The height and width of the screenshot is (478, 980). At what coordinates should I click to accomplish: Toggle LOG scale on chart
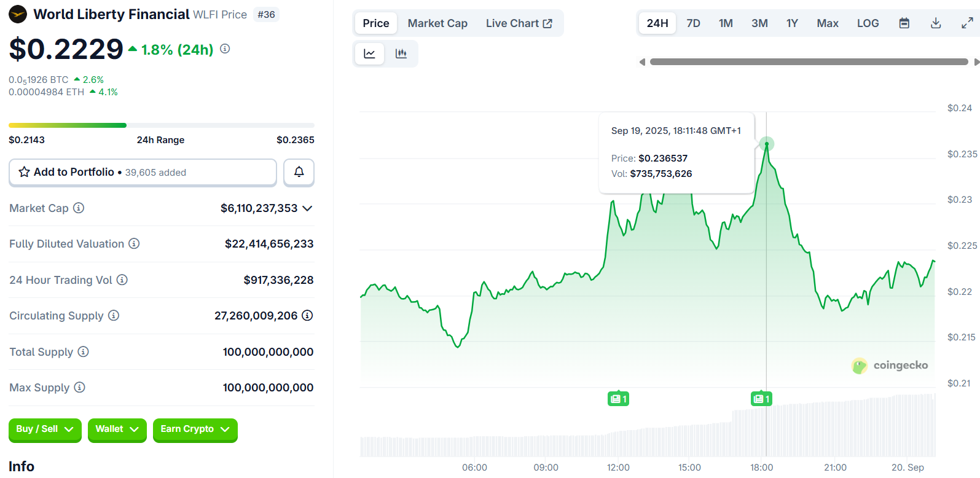[x=868, y=23]
